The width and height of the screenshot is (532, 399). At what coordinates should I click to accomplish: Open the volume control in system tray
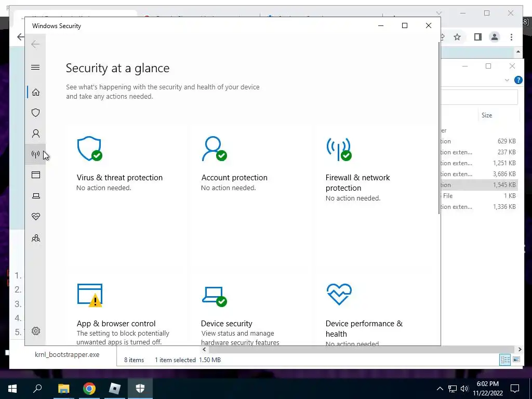coord(464,389)
